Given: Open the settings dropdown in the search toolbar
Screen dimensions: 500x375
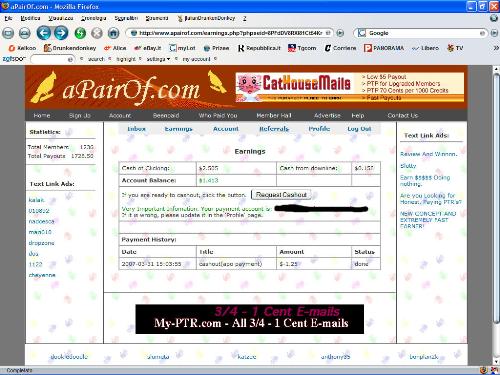Looking at the screenshot, I should 158,59.
